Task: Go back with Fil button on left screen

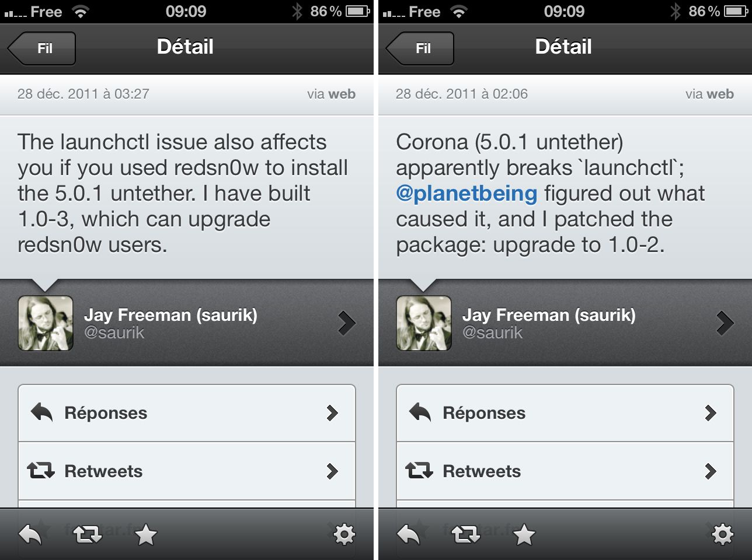Action: click(43, 48)
